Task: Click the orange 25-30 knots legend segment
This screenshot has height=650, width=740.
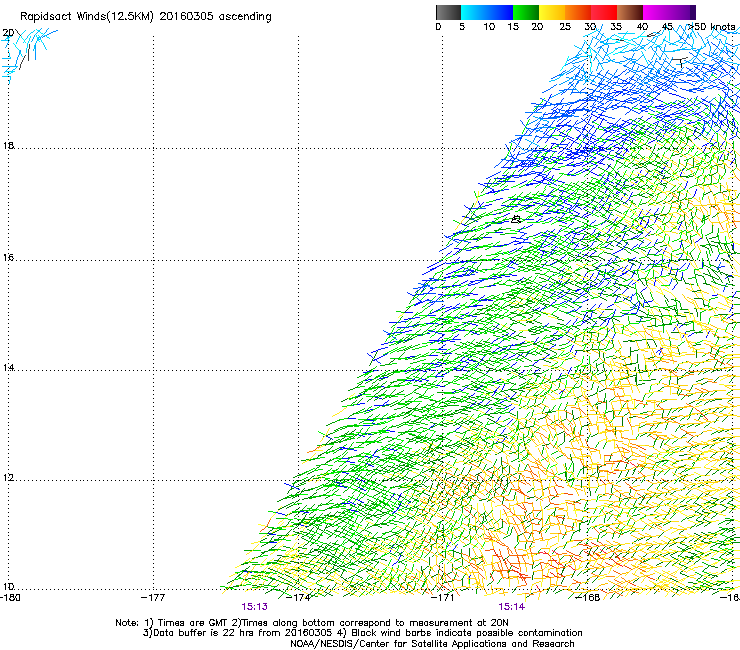Action: click(578, 12)
